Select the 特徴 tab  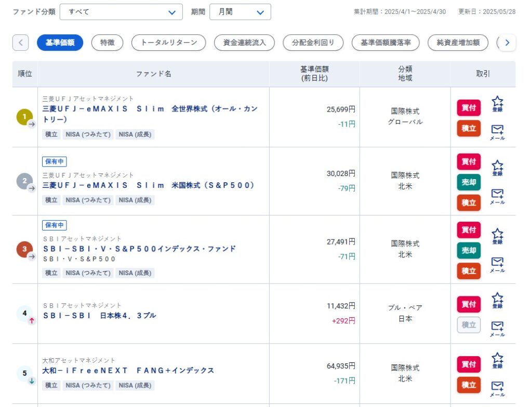[x=107, y=43]
